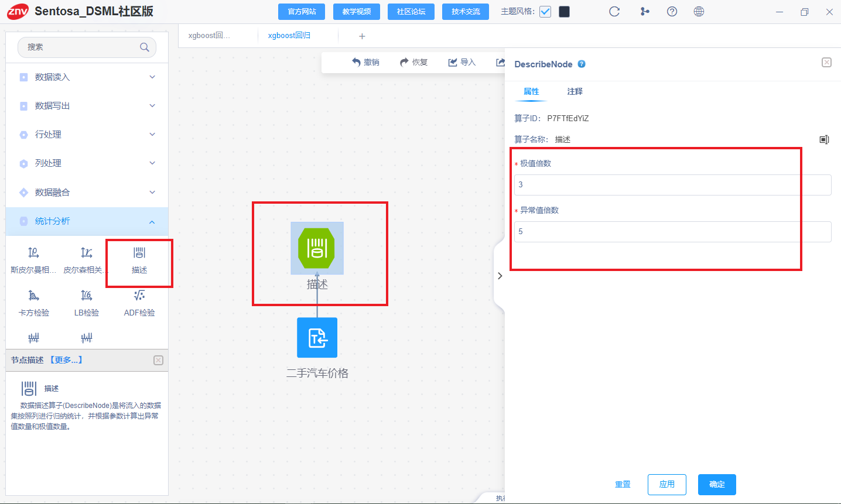The width and height of the screenshot is (841, 504).
Task: Select the LB检验 node icon
Action: tap(87, 296)
